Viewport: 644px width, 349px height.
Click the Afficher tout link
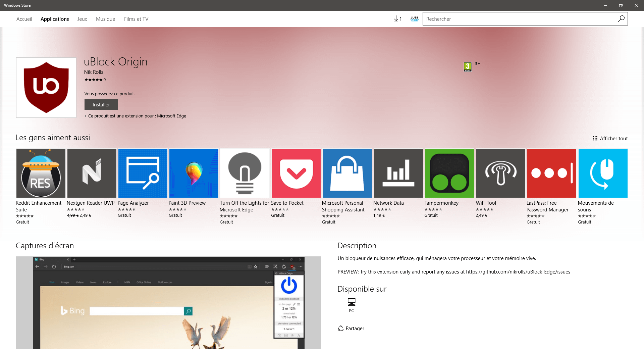tap(614, 139)
